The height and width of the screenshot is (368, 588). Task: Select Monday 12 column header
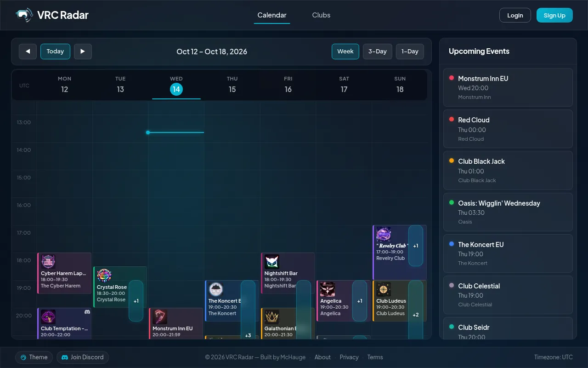[64, 85]
